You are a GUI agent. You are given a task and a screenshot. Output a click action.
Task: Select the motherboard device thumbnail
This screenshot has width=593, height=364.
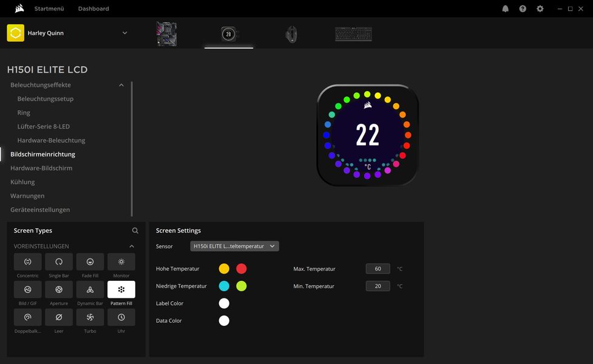click(166, 34)
